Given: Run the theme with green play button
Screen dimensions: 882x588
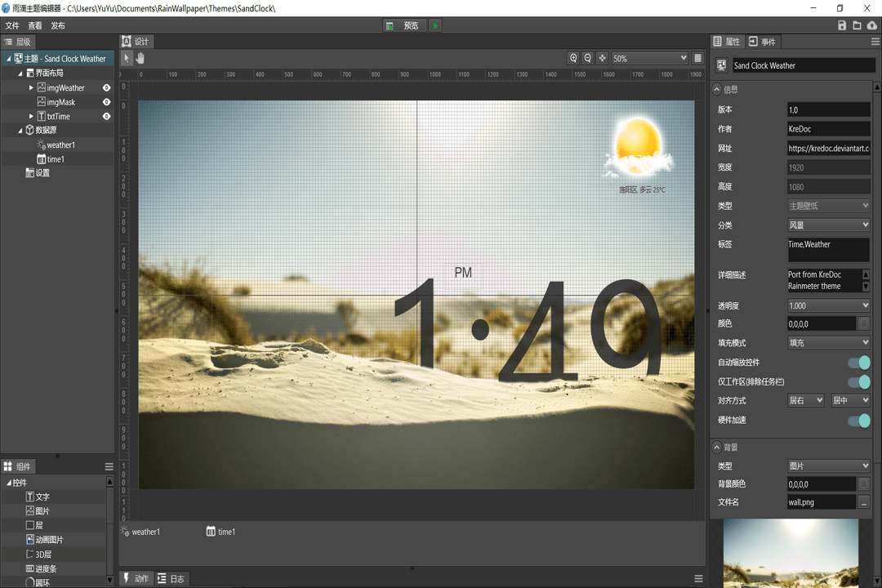Looking at the screenshot, I should [436, 25].
